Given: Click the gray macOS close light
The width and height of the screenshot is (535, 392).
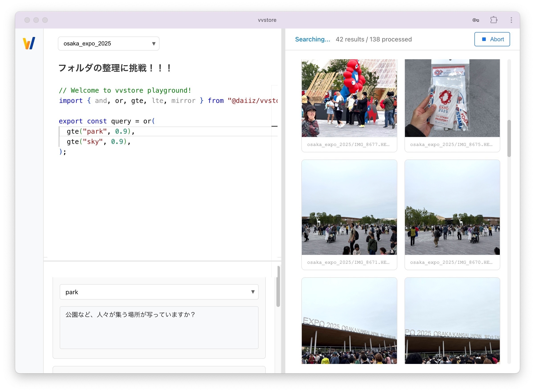Looking at the screenshot, I should pos(27,20).
